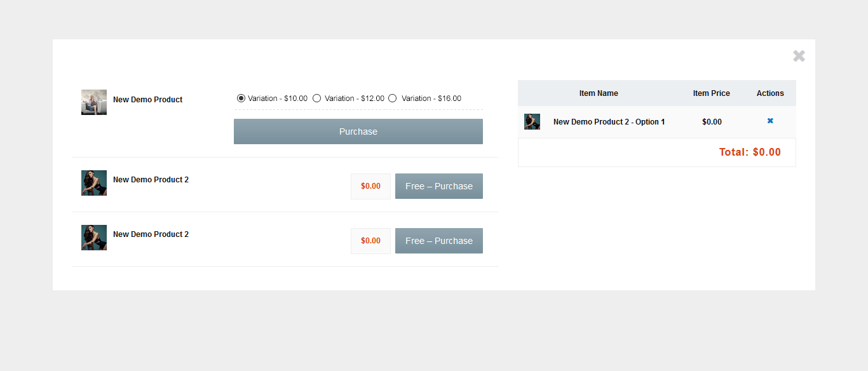Choose the Variation - $12.00 radio option
Viewport: 868px width, 371px height.
click(x=317, y=98)
